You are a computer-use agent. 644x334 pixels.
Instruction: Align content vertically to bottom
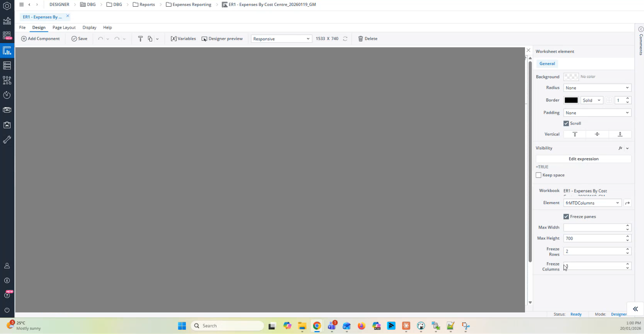pos(620,134)
